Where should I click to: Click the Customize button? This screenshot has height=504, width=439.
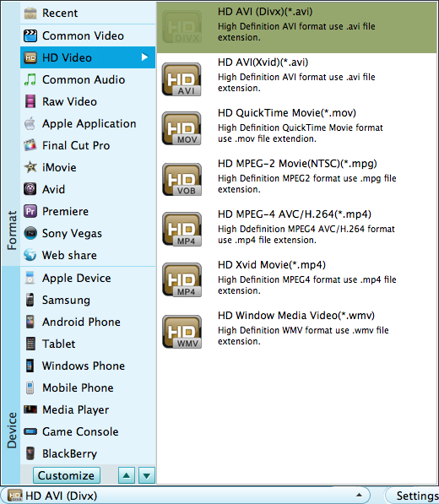66,475
